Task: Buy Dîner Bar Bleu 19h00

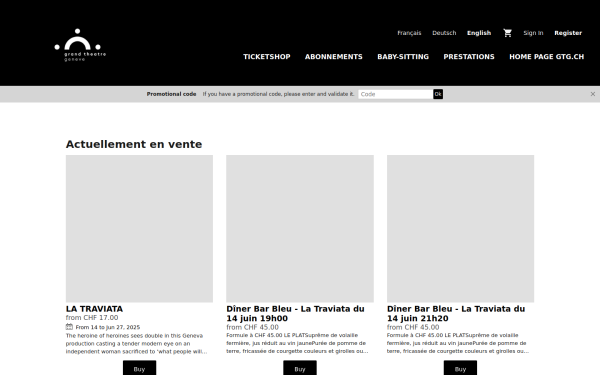Action: tap(300, 368)
